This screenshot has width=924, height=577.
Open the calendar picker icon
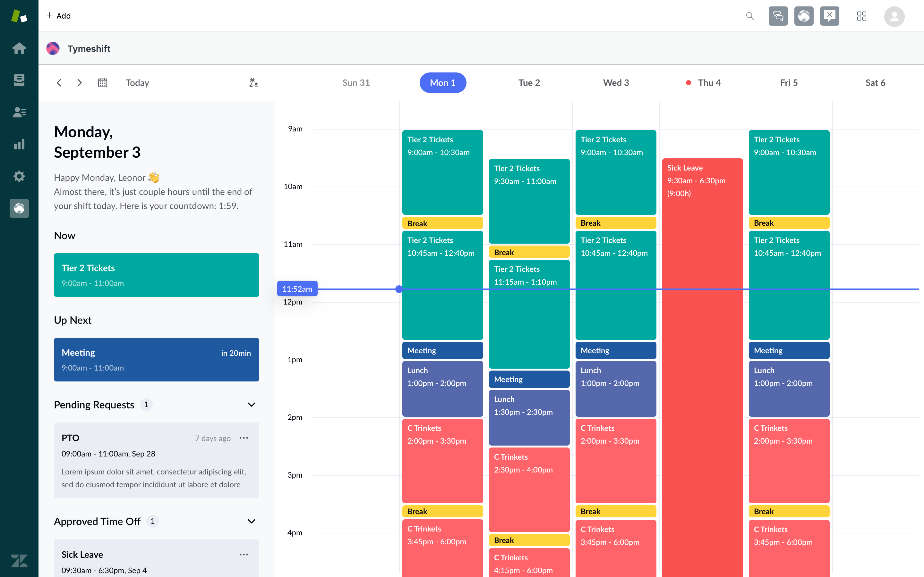pos(102,82)
